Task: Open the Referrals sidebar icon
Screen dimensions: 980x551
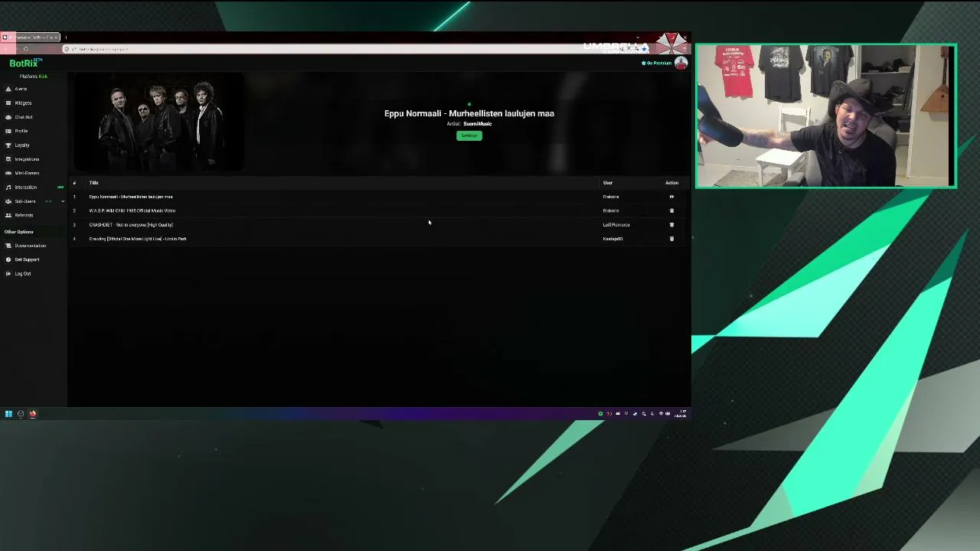Action: point(8,215)
